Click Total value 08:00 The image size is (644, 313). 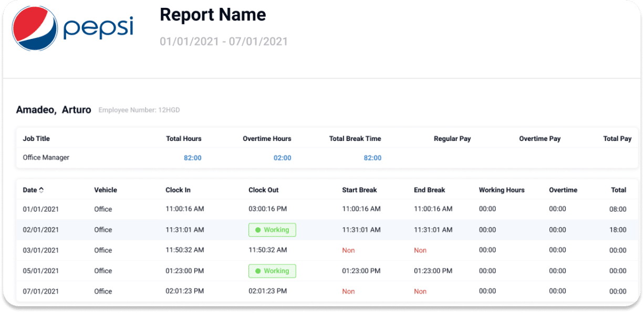point(618,209)
